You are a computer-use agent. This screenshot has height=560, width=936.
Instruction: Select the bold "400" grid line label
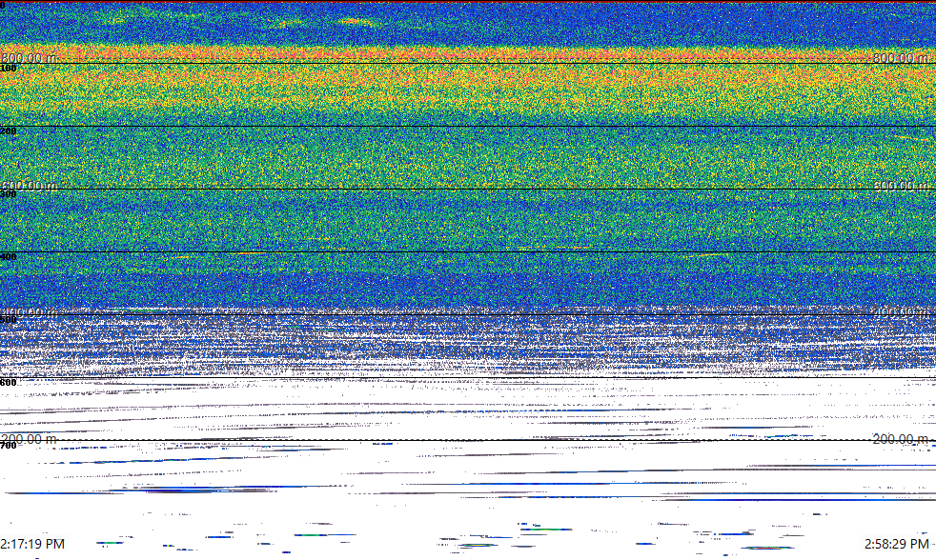9,257
